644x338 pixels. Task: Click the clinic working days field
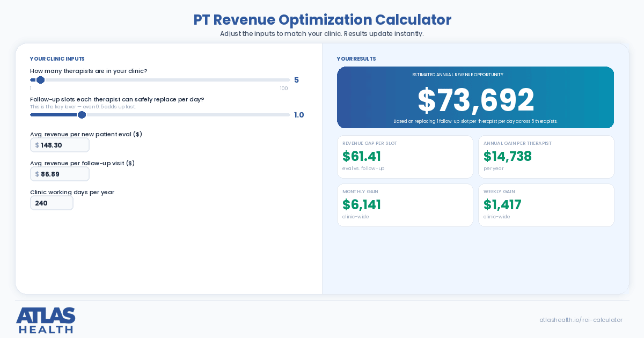(x=52, y=203)
